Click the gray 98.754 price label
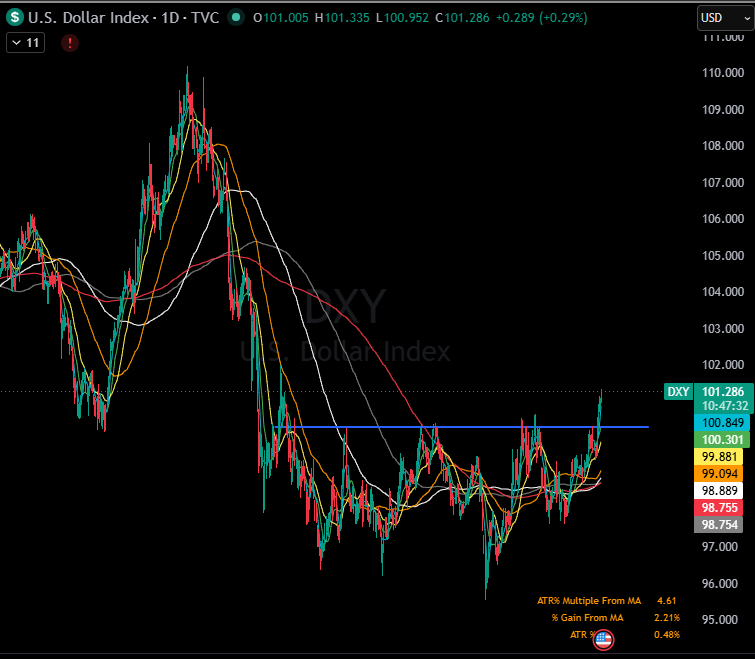 pyautogui.click(x=719, y=525)
